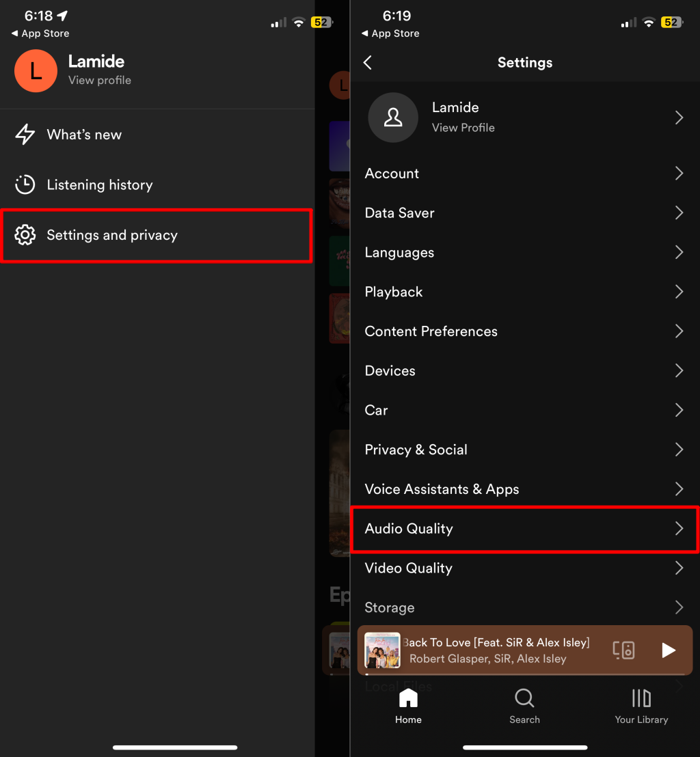Tap the orange L profile avatar
The image size is (700, 757).
coord(36,70)
